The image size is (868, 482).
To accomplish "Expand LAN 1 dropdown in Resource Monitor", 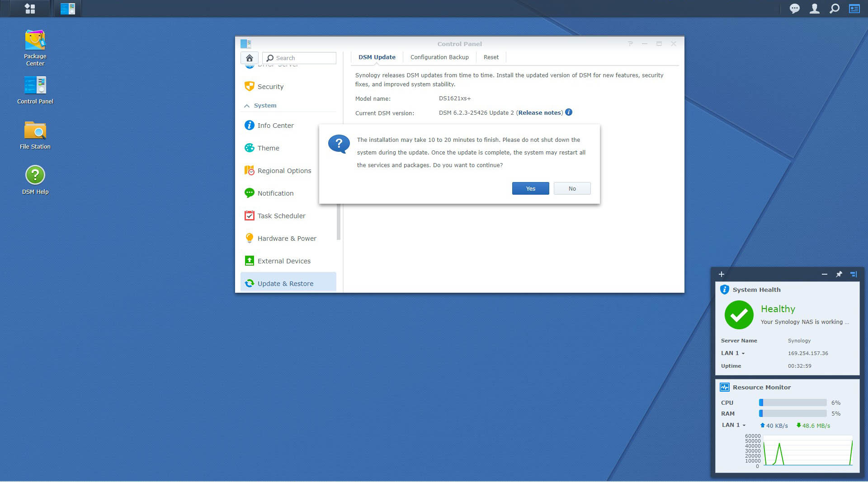I will (x=744, y=426).
